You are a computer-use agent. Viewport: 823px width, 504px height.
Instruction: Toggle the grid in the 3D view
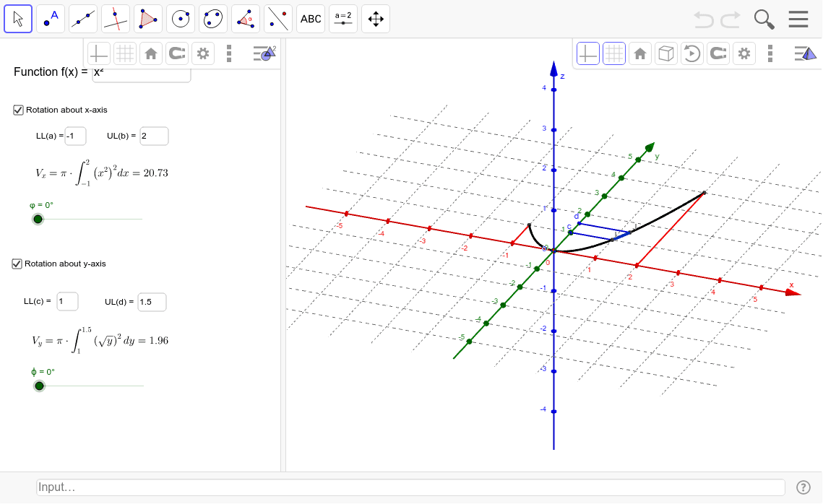pos(613,53)
